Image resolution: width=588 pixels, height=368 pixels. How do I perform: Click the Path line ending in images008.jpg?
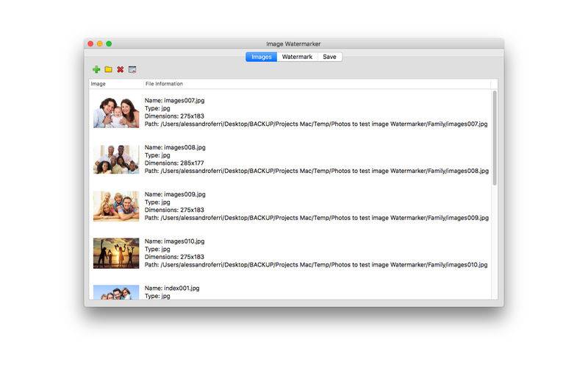tap(317, 171)
